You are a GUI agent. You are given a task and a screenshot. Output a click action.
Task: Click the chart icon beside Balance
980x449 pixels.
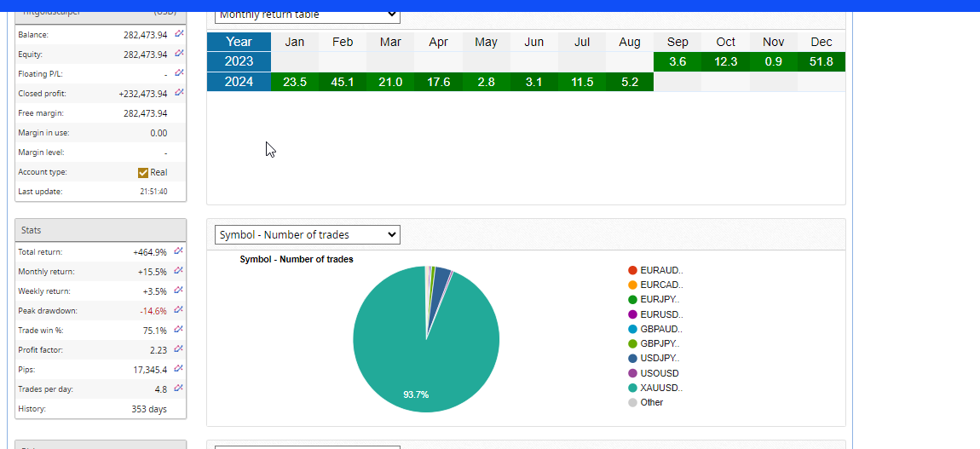(179, 34)
